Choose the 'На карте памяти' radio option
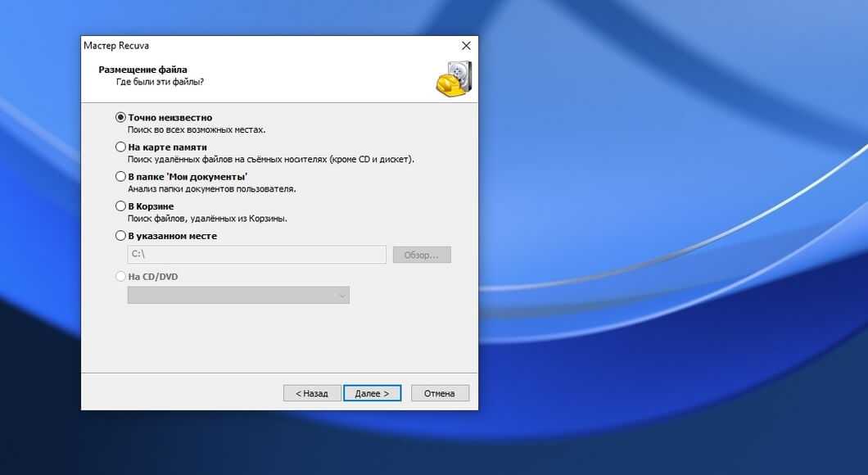Viewport: 868px width, 475px height. 121,147
